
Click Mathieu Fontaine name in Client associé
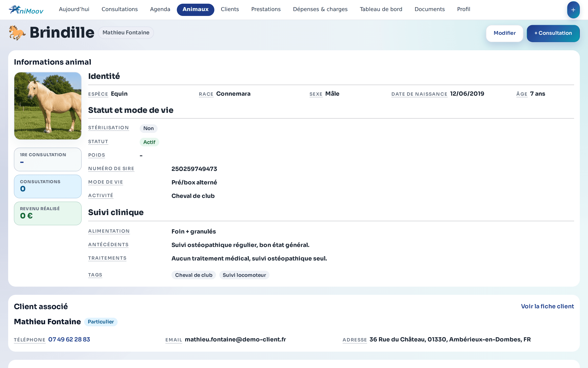[47, 322]
